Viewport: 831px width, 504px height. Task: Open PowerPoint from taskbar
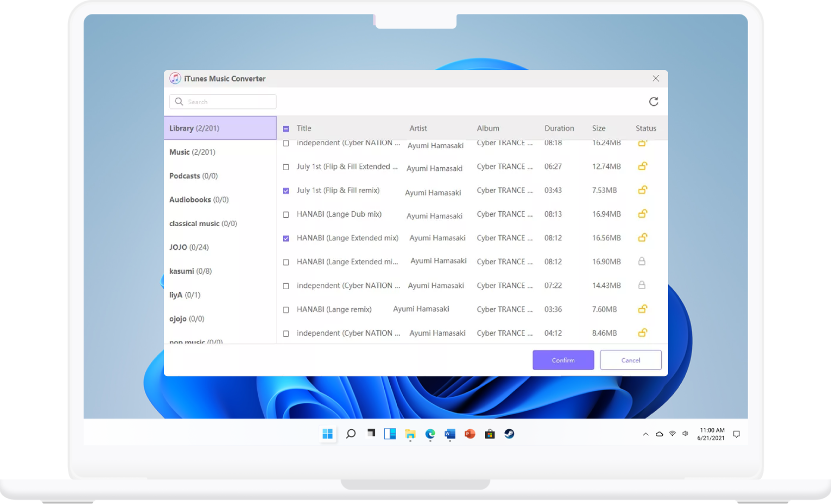point(470,434)
